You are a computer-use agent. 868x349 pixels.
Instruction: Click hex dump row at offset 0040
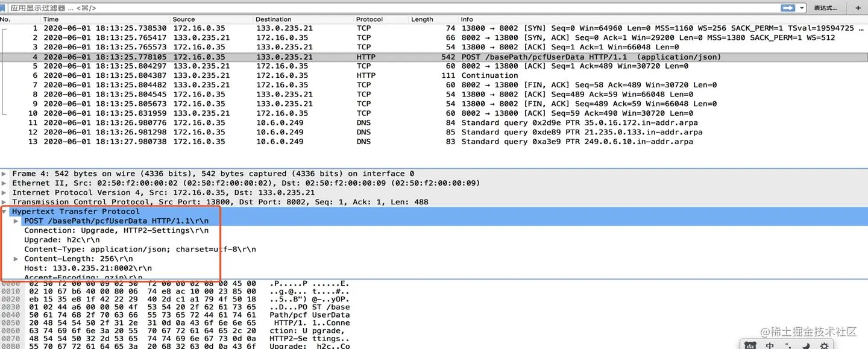pos(175,315)
